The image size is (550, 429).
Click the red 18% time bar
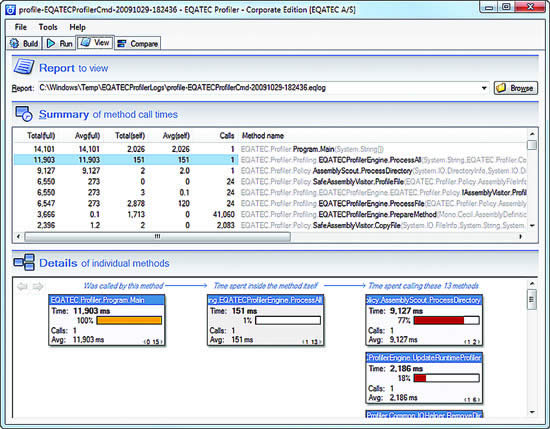pos(446,378)
